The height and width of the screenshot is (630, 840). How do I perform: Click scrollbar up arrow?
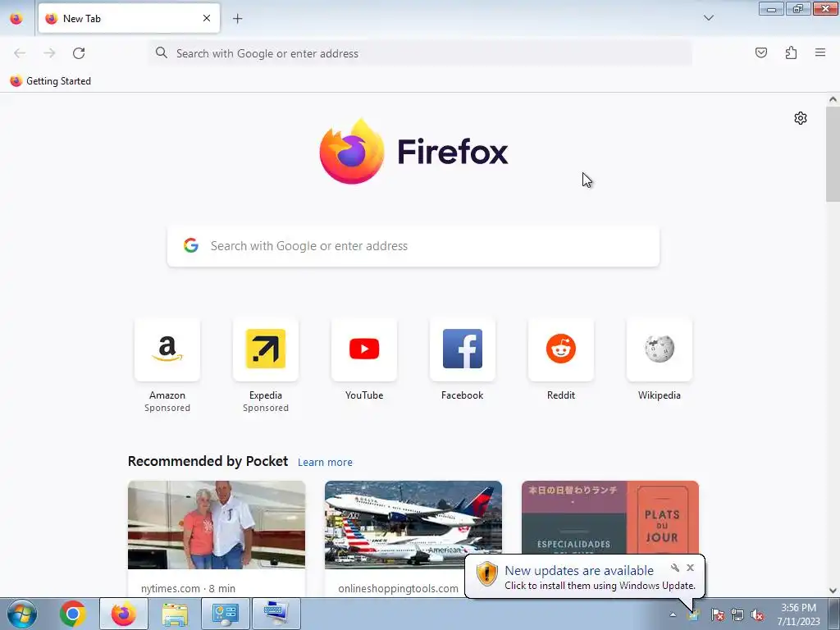833,99
